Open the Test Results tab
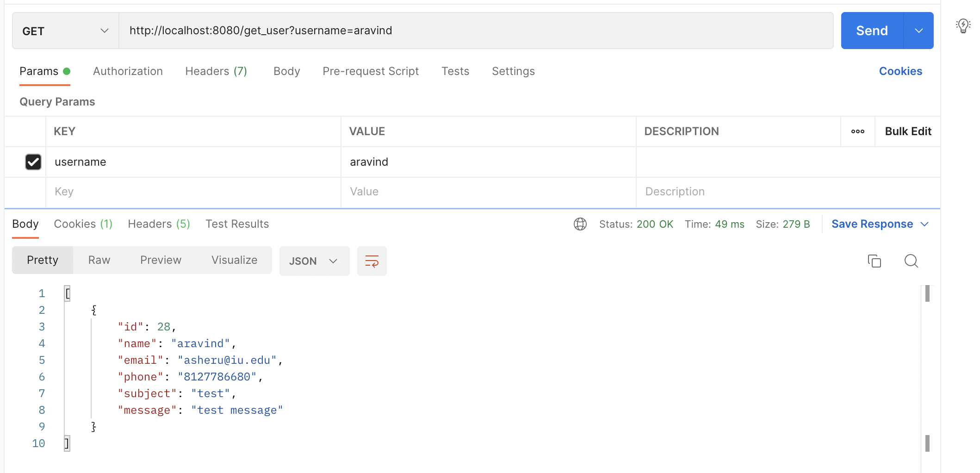 237,224
